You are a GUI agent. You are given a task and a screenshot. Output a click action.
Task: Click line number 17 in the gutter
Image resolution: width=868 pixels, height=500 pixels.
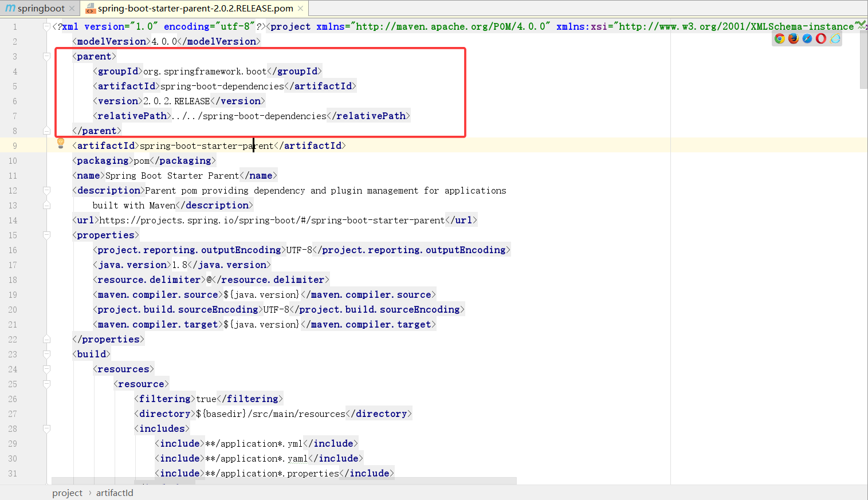click(x=13, y=265)
